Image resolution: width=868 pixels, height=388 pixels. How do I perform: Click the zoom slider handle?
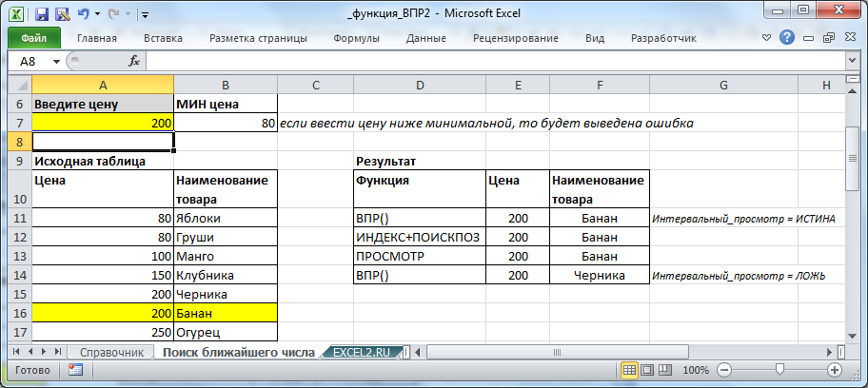pyautogui.click(x=779, y=369)
